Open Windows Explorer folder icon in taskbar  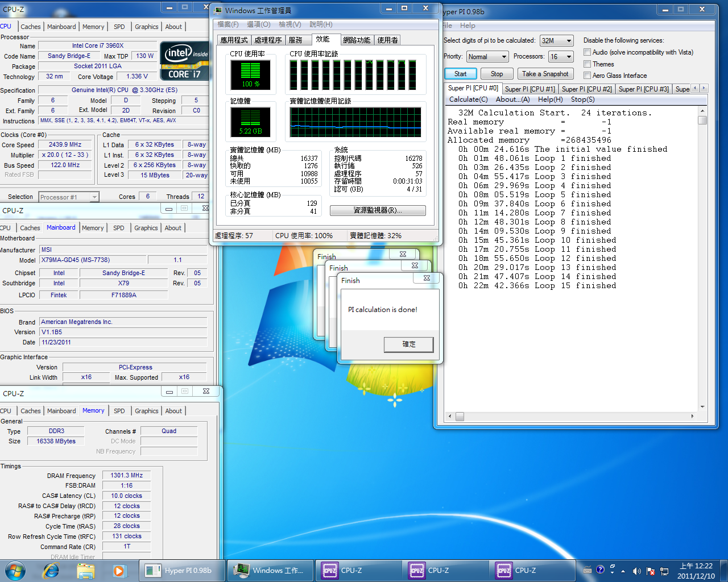85,571
